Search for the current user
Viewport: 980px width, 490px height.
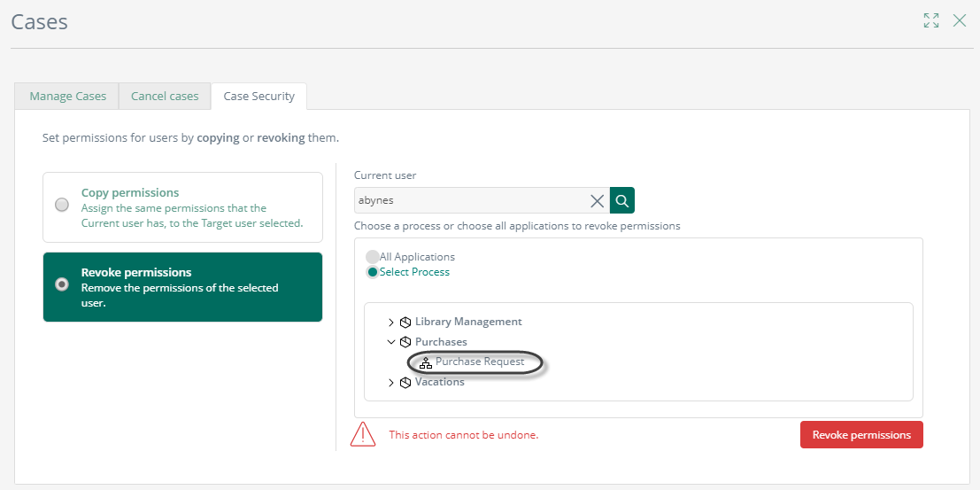pos(621,200)
